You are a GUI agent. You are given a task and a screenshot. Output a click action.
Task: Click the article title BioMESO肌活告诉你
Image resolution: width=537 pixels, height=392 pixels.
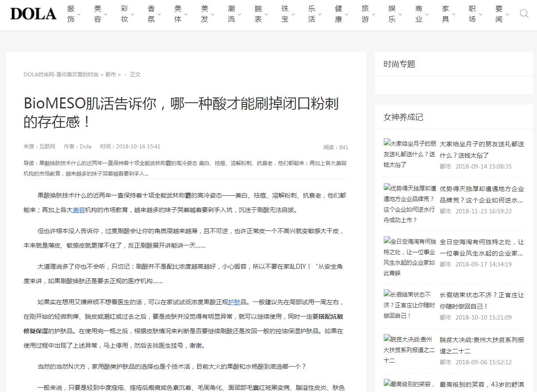pyautogui.click(x=181, y=112)
